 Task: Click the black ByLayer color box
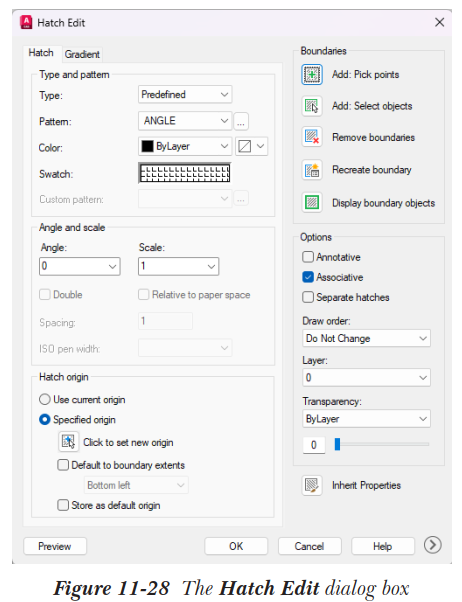[147, 146]
